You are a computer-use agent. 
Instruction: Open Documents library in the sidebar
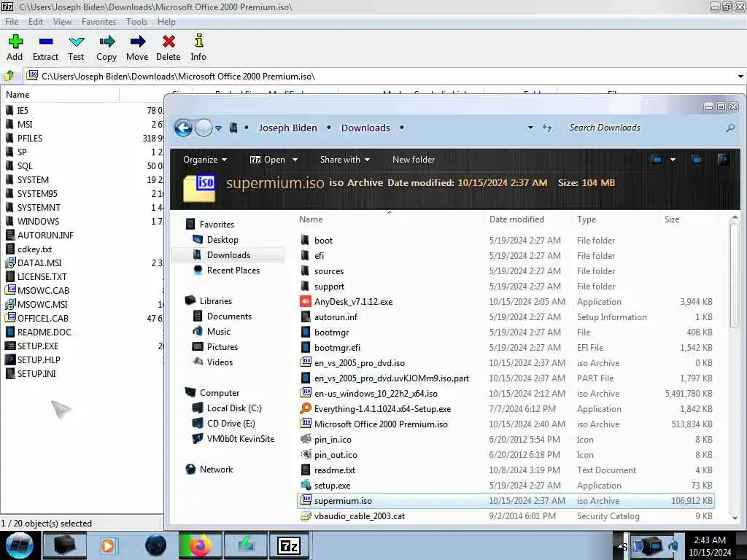229,316
